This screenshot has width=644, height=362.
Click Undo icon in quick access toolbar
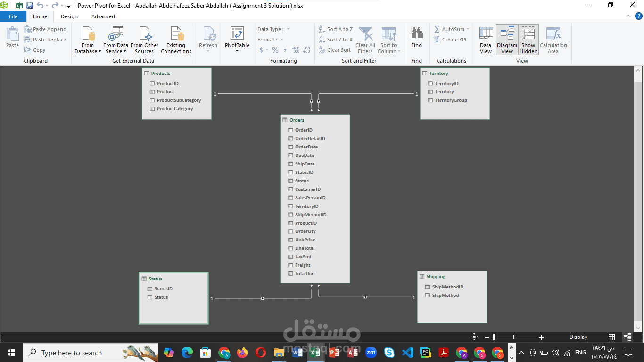pos(40,6)
